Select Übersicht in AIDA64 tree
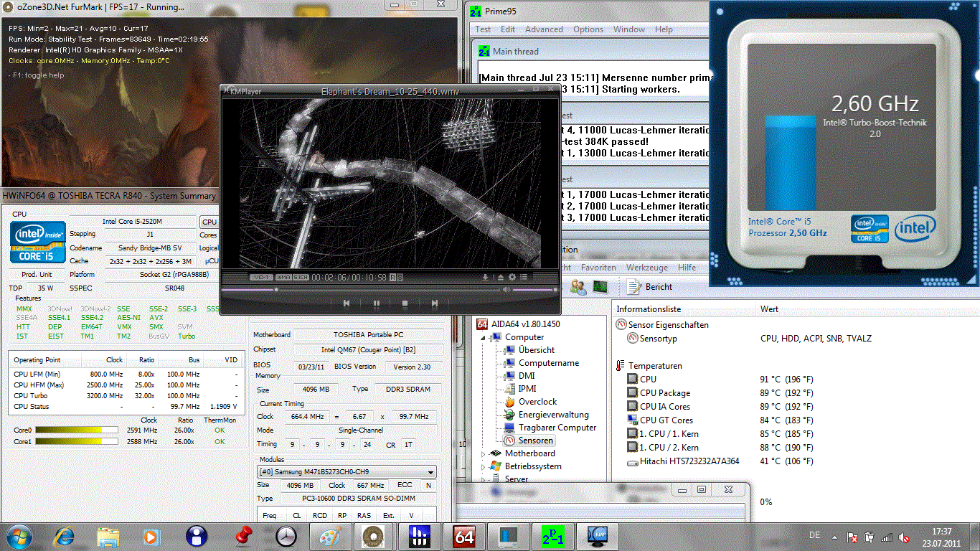This screenshot has height=551, width=980. pyautogui.click(x=537, y=350)
